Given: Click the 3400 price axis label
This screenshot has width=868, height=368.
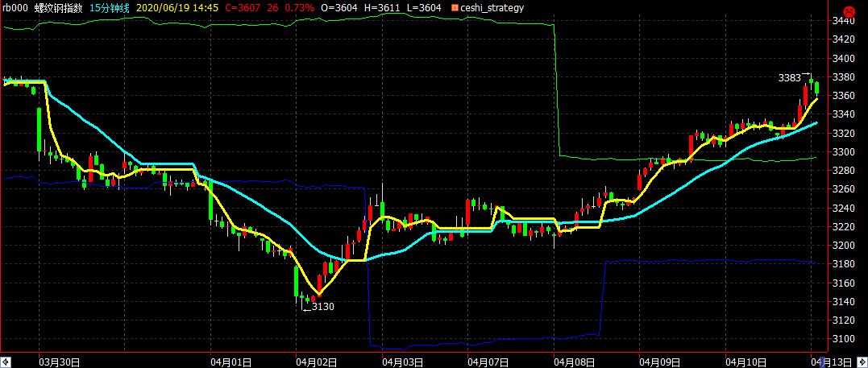Looking at the screenshot, I should click(x=842, y=58).
